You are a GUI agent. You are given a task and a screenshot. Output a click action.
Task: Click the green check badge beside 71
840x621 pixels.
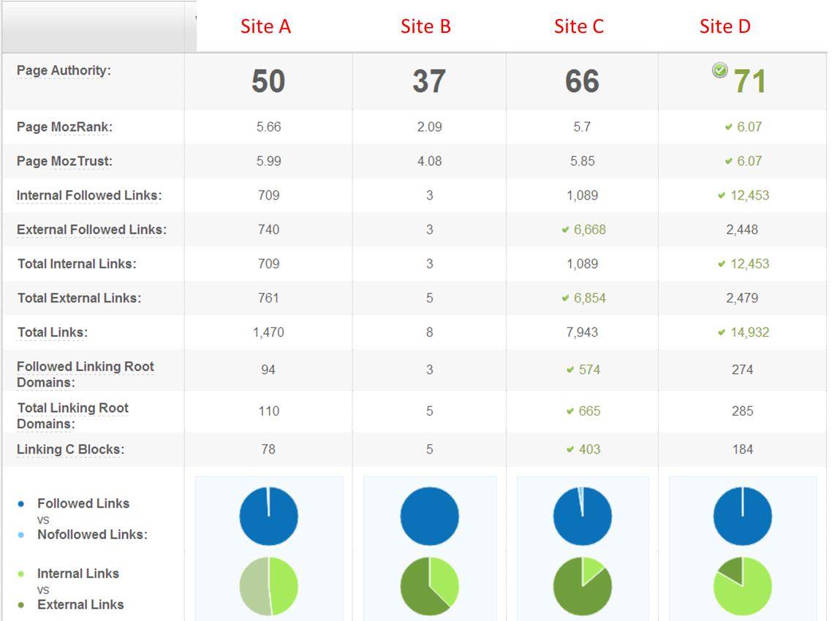coord(720,71)
